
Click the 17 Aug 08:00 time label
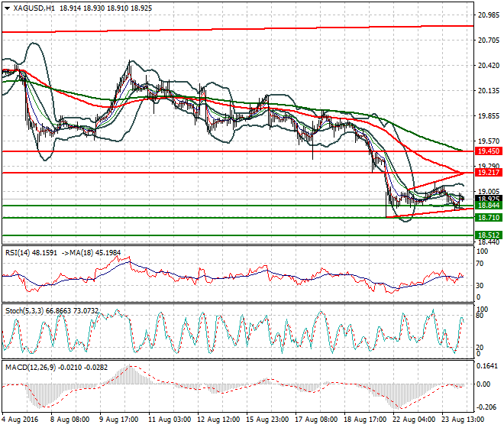click(317, 420)
